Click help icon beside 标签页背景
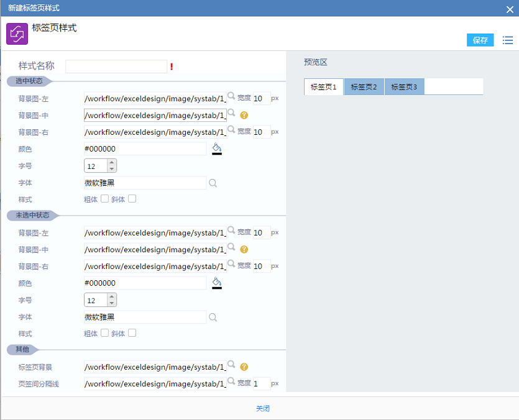The height and width of the screenshot is (420, 519). (244, 367)
